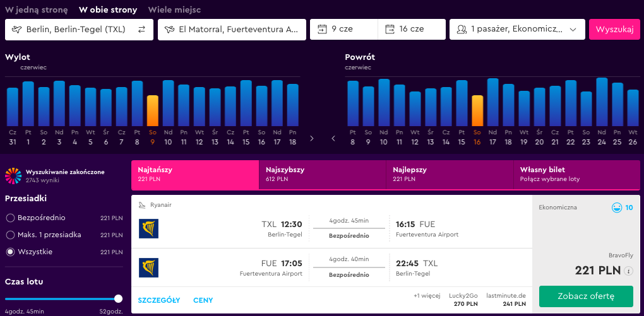Image resolution: width=644 pixels, height=316 pixels.
Task: Click Ryanair logo on outbound flight
Action: (x=148, y=228)
